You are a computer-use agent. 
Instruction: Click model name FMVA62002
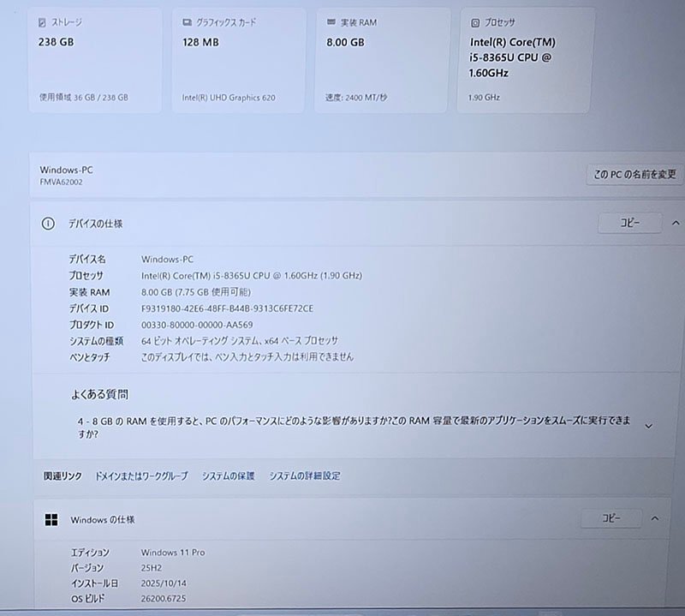coord(61,182)
